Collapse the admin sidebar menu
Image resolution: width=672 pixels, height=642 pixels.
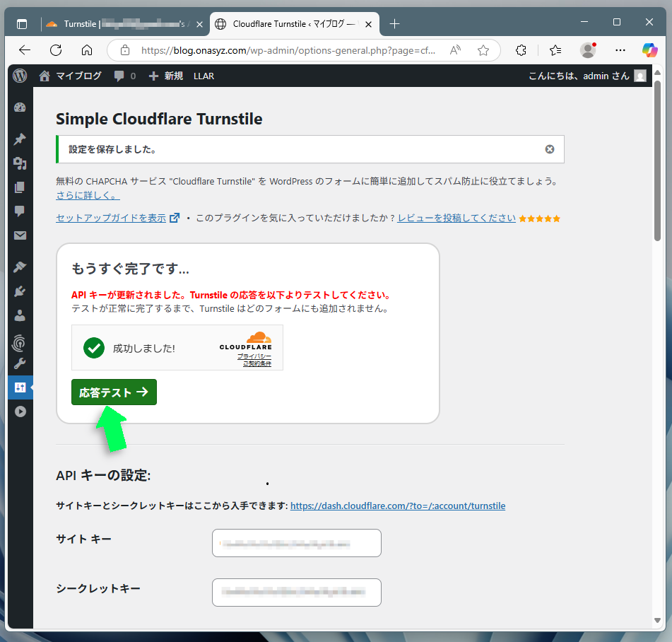[x=20, y=412]
